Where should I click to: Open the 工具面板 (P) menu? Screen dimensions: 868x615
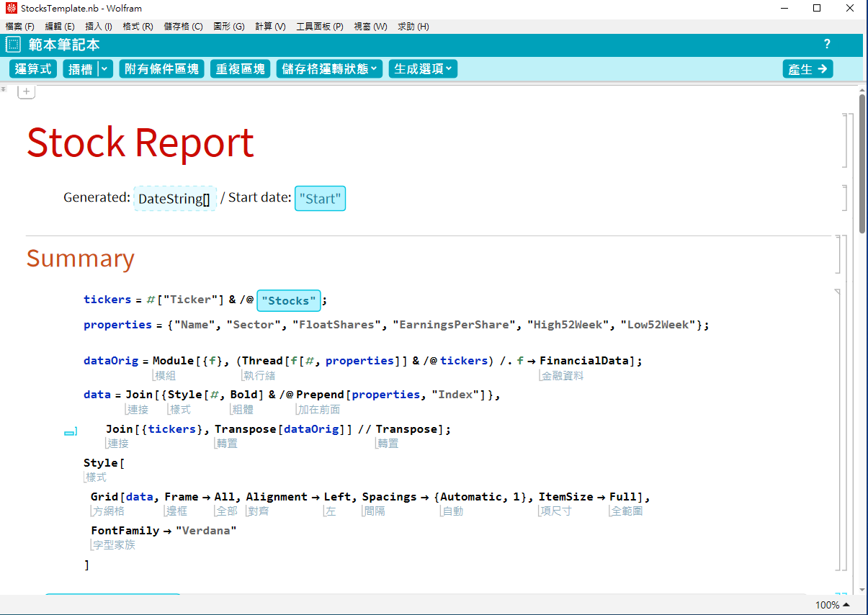pyautogui.click(x=320, y=27)
